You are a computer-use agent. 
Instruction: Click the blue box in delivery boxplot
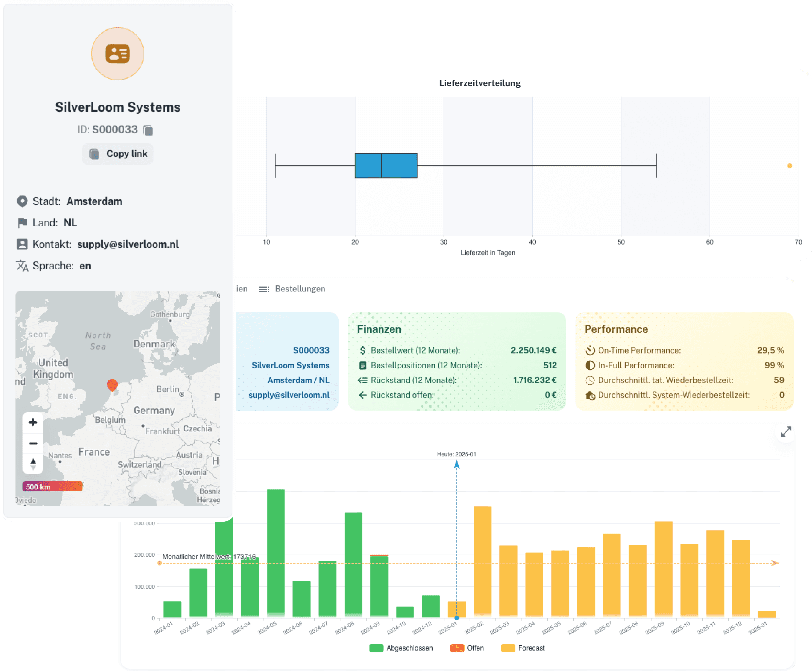386,166
